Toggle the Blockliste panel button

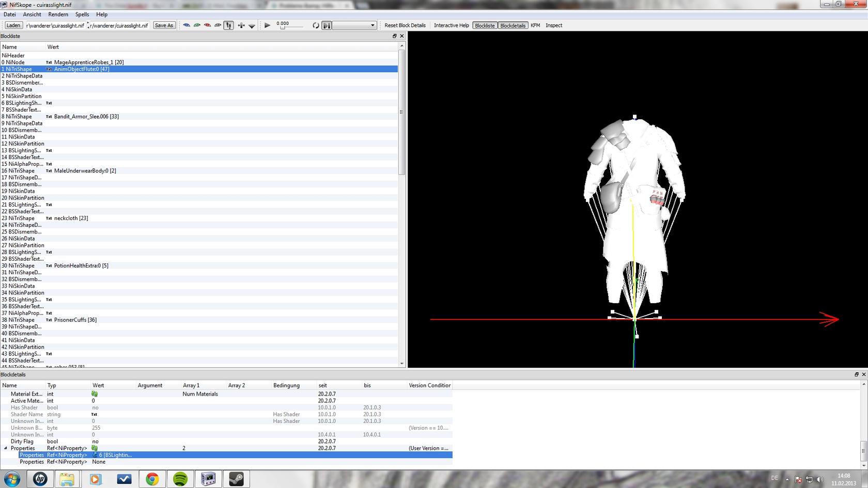coord(485,25)
